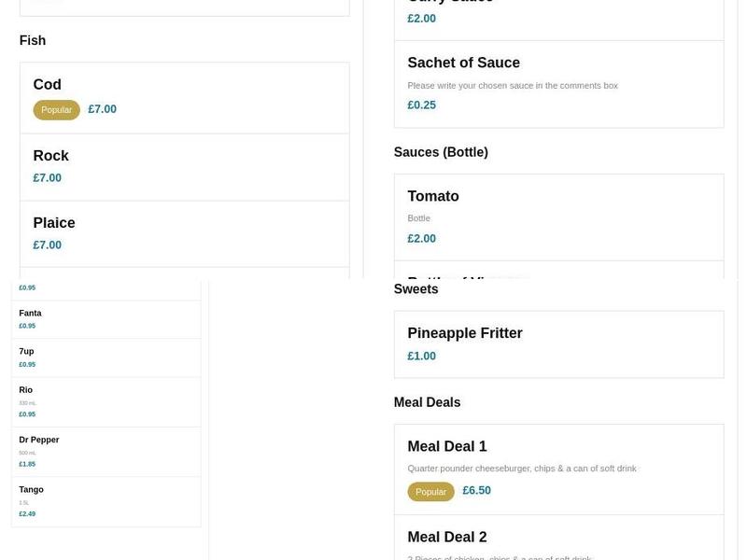Viewport: 747px width, 560px height.
Task: Select the Rock fish item
Action: tap(184, 166)
